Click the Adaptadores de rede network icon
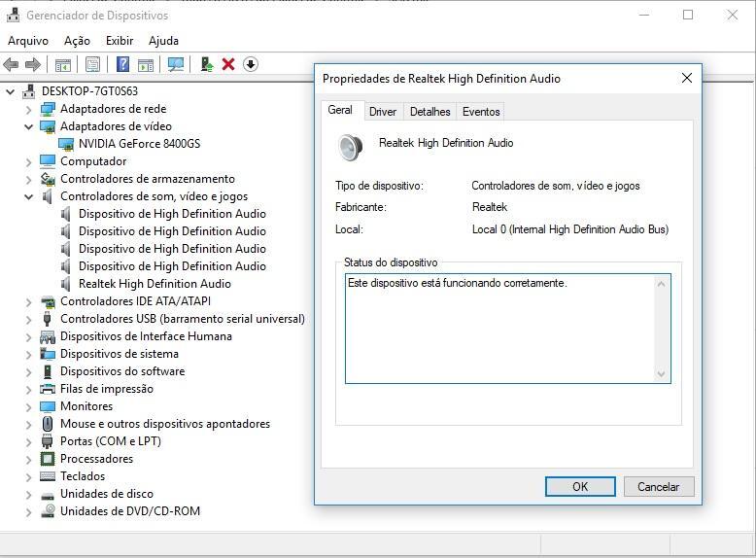 48,109
